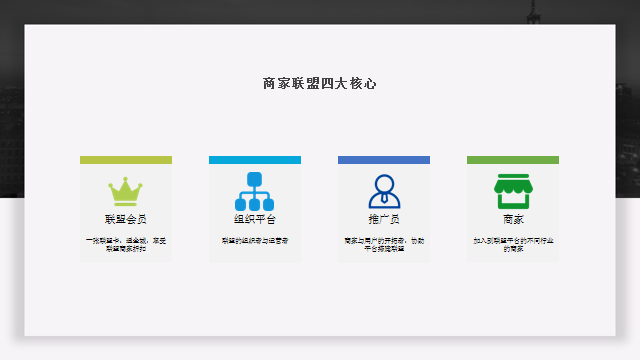The height and width of the screenshot is (360, 640).
Task: Select the 联盟会员 label
Action: click(126, 219)
